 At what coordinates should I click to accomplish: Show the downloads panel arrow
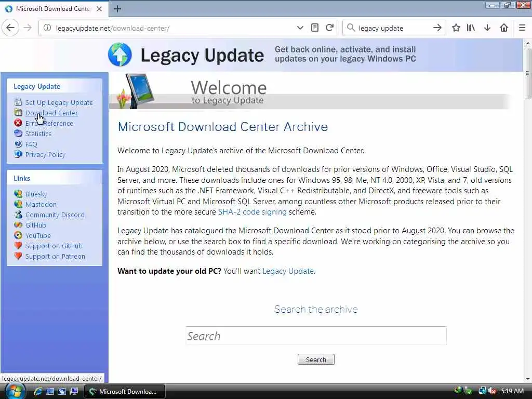pyautogui.click(x=487, y=28)
